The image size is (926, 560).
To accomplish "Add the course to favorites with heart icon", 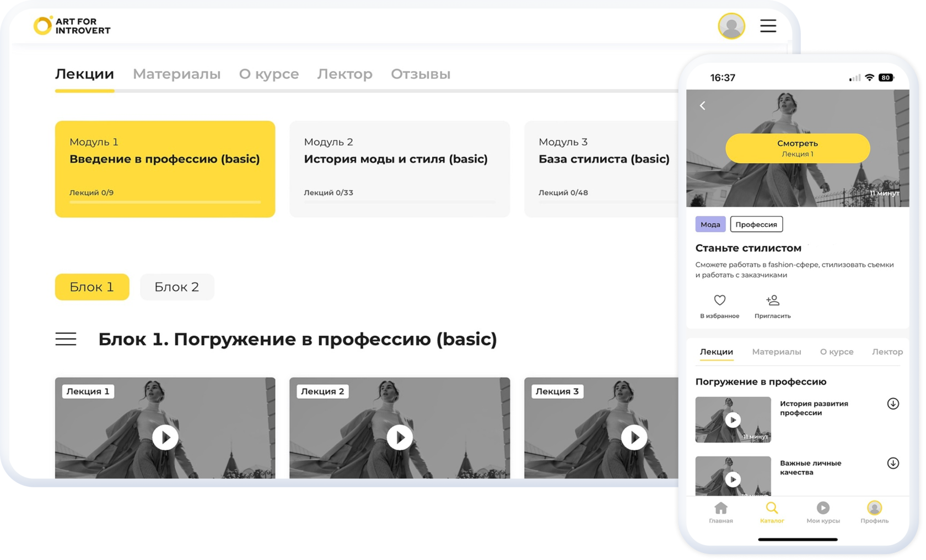I will [719, 300].
